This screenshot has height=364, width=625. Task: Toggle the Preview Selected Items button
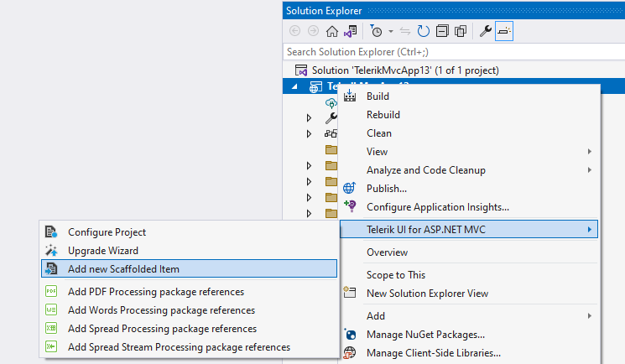(504, 31)
